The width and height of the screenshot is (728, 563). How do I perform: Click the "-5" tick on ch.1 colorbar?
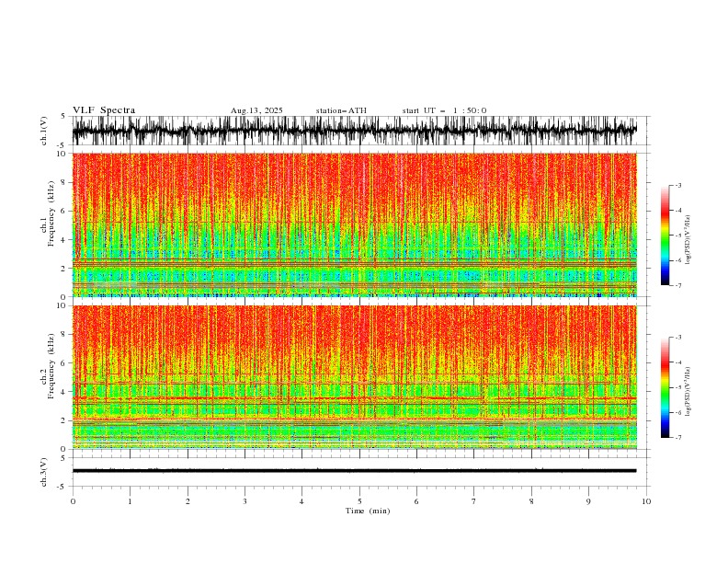point(678,236)
